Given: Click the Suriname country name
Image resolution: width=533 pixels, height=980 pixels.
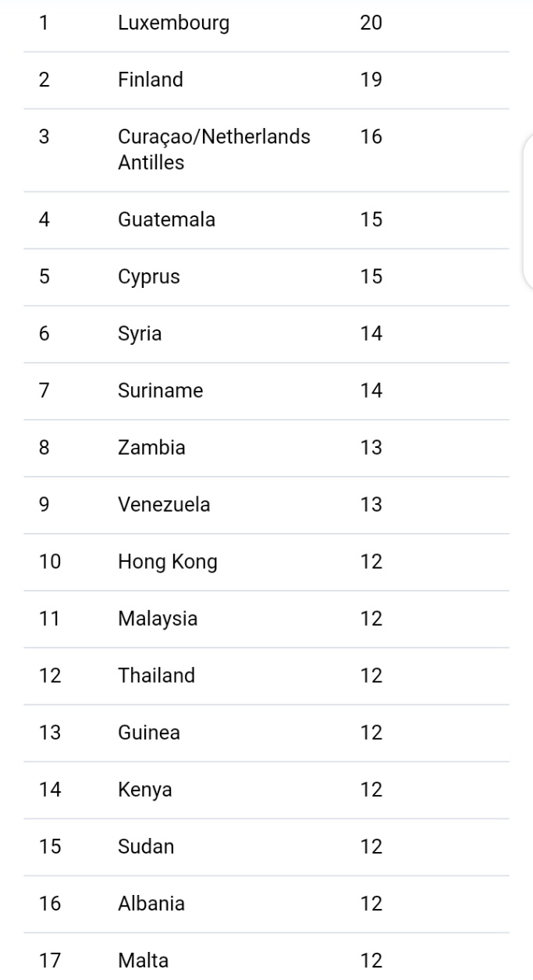Looking at the screenshot, I should [160, 391].
